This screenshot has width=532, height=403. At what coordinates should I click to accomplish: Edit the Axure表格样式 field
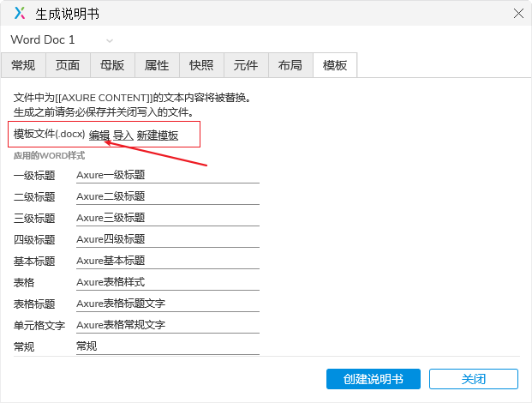tap(168, 282)
